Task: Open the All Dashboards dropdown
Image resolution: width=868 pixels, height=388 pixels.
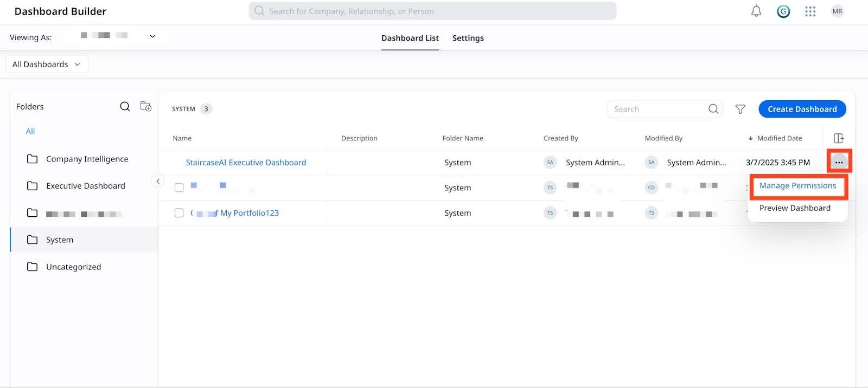Action: pyautogui.click(x=47, y=64)
